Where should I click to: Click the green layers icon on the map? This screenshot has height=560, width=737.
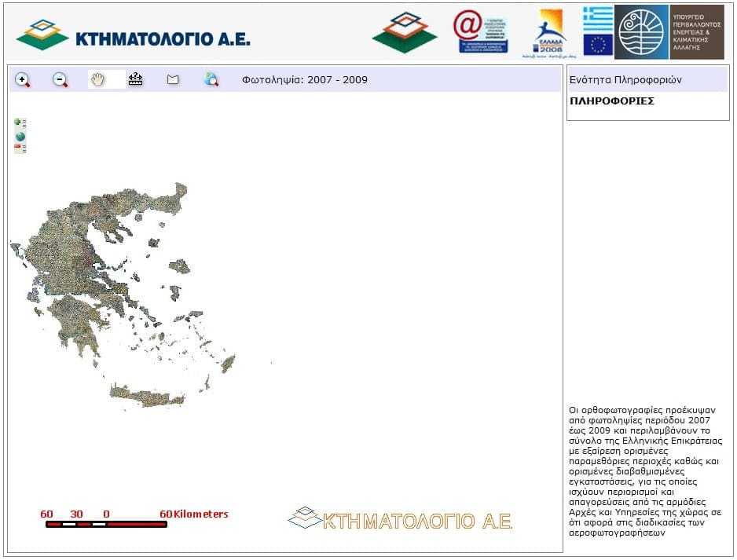tap(17, 123)
